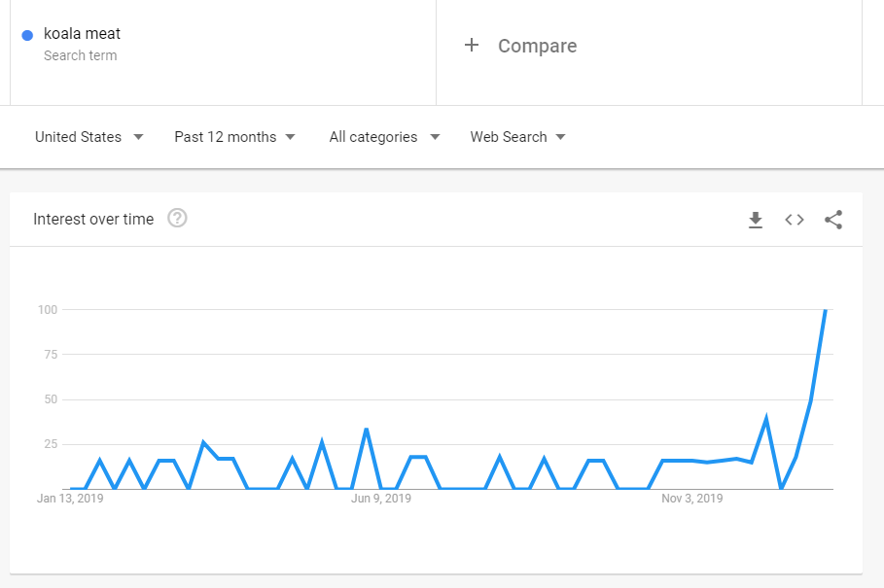Screen dimensions: 884x588
Task: Expand the Web Search type dropdown
Action: click(517, 137)
